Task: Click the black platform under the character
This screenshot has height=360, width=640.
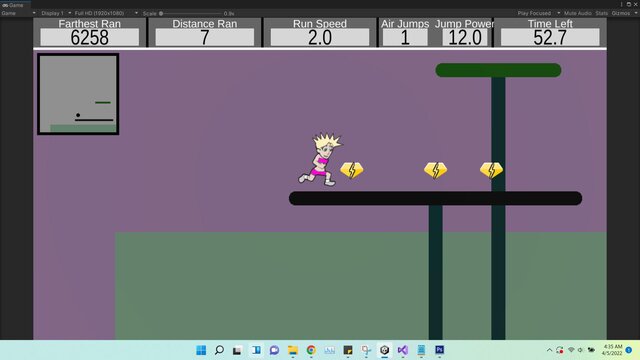Action: pyautogui.click(x=436, y=198)
